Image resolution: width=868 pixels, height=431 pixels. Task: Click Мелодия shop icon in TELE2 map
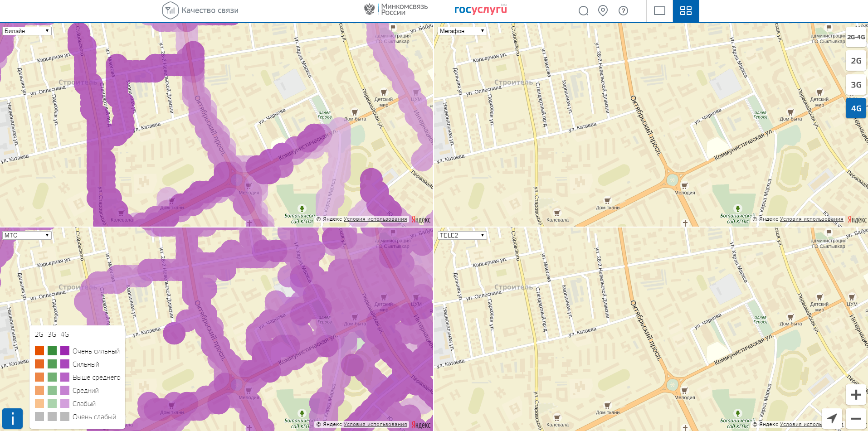pyautogui.click(x=684, y=391)
